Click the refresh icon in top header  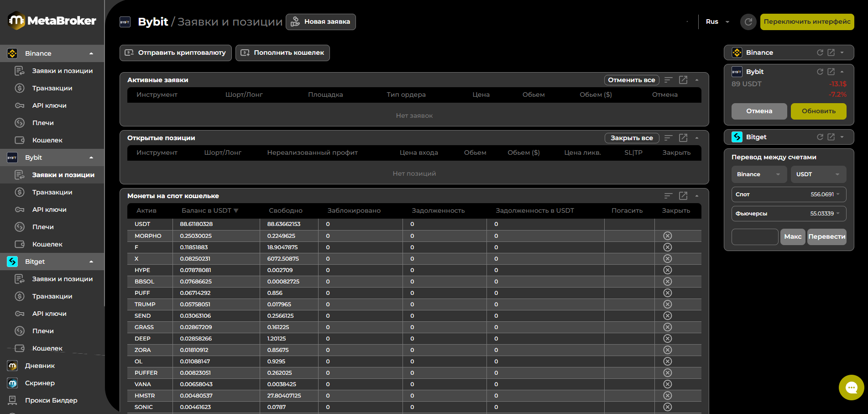click(x=748, y=22)
